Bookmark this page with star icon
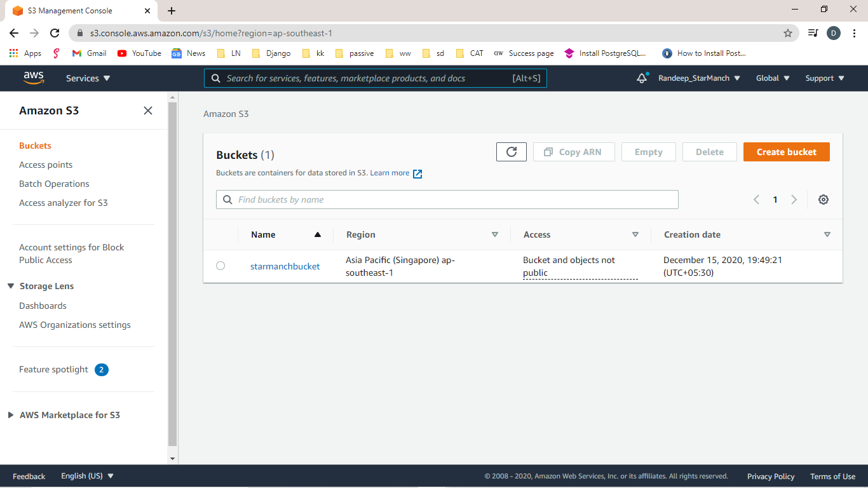The height and width of the screenshot is (488, 868). tap(788, 33)
